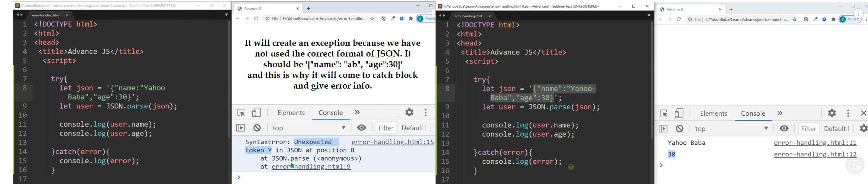Toggle device toolbar in right DevTools

point(679,113)
